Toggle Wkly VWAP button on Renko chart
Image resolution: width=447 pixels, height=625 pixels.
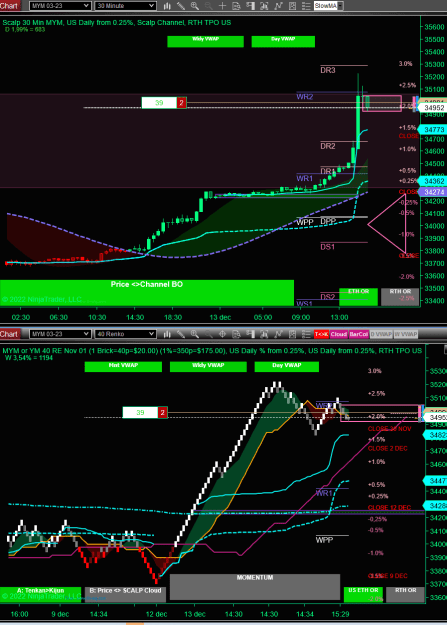(x=208, y=367)
